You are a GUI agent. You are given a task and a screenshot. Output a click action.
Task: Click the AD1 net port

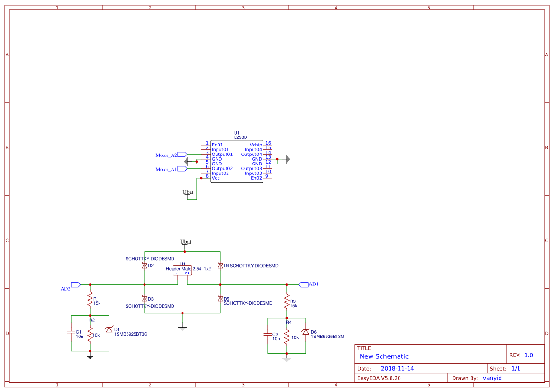pos(304,284)
